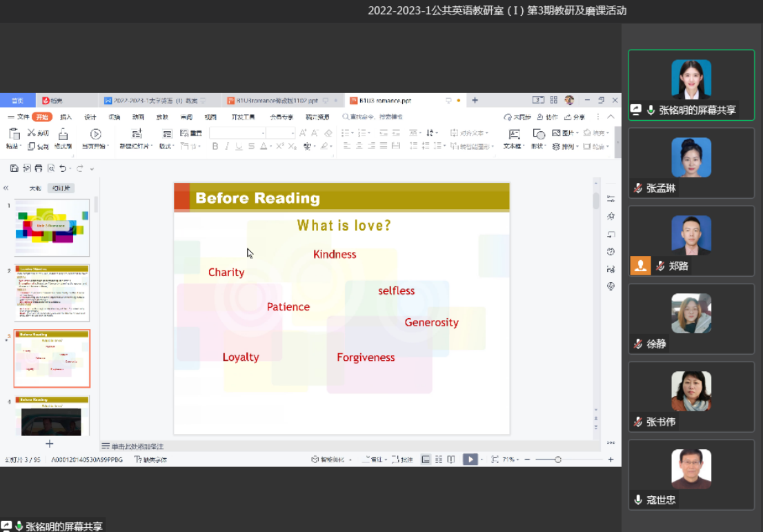Toggle bold formatting
This screenshot has width=763, height=532.
coord(215,146)
